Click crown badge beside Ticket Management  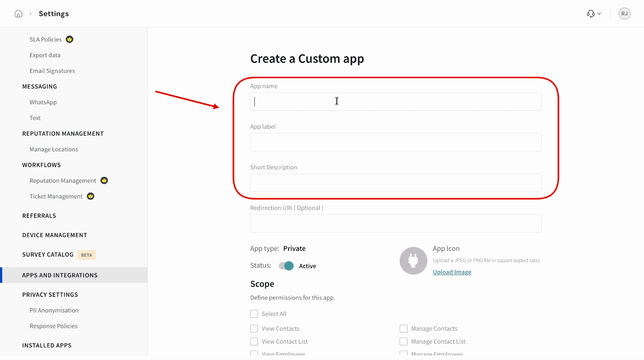[x=91, y=196]
